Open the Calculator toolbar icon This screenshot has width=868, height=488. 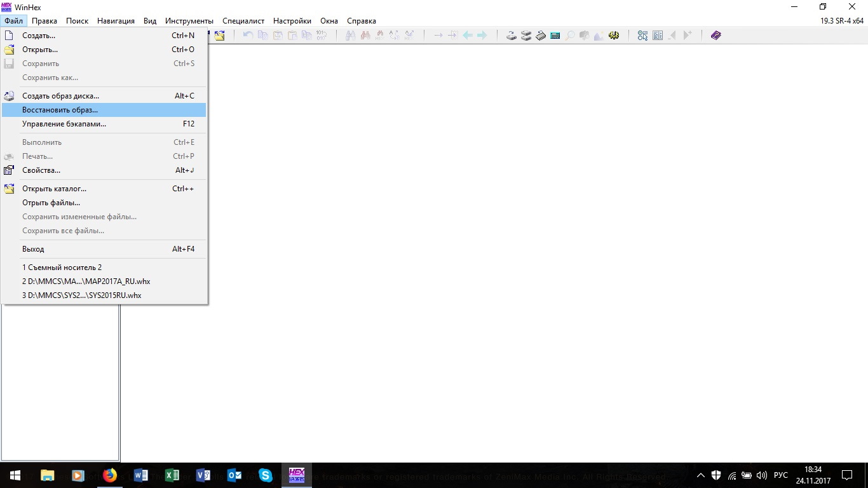click(x=555, y=36)
